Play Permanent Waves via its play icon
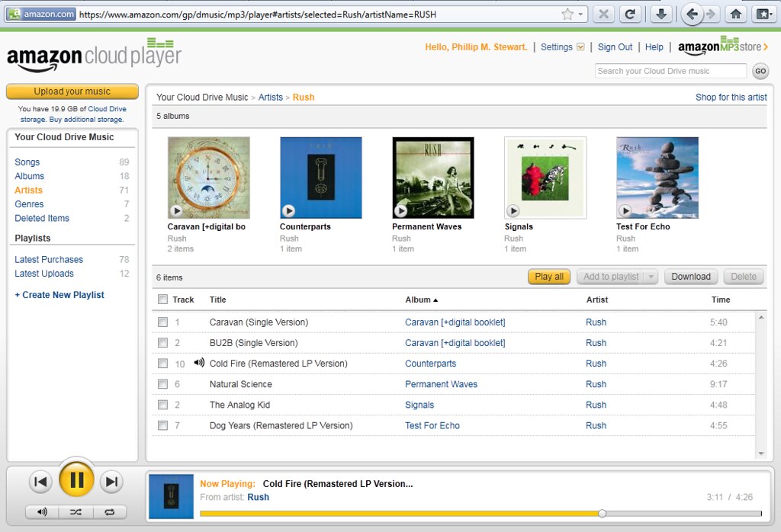781x532 pixels. pyautogui.click(x=400, y=210)
